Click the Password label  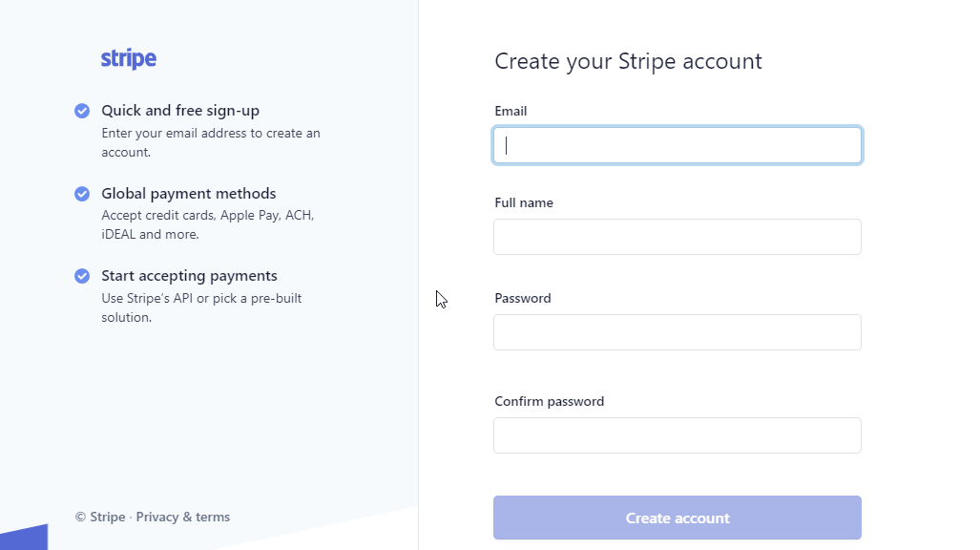tap(522, 298)
